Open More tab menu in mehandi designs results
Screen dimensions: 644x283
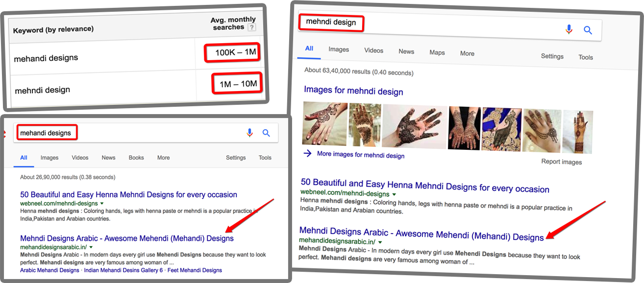point(164,158)
